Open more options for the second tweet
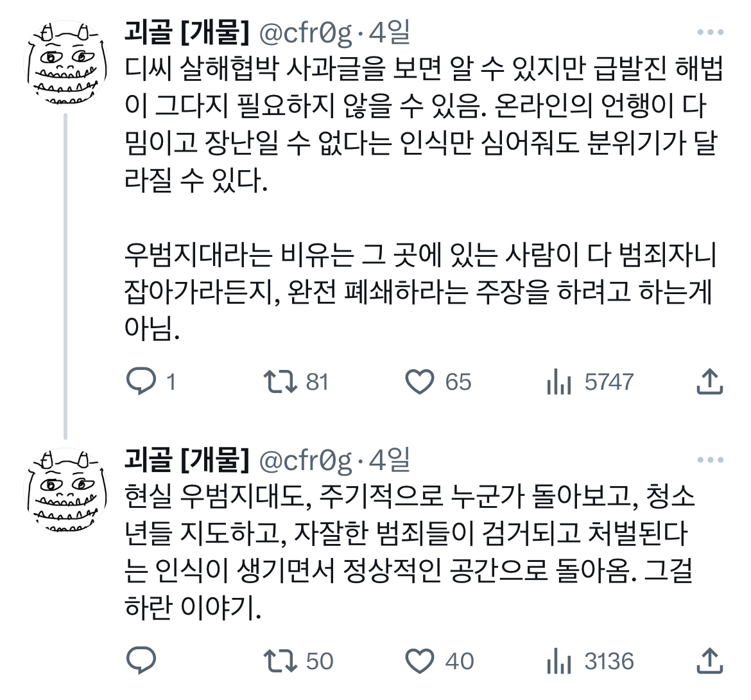The height and width of the screenshot is (700, 751). [x=710, y=460]
